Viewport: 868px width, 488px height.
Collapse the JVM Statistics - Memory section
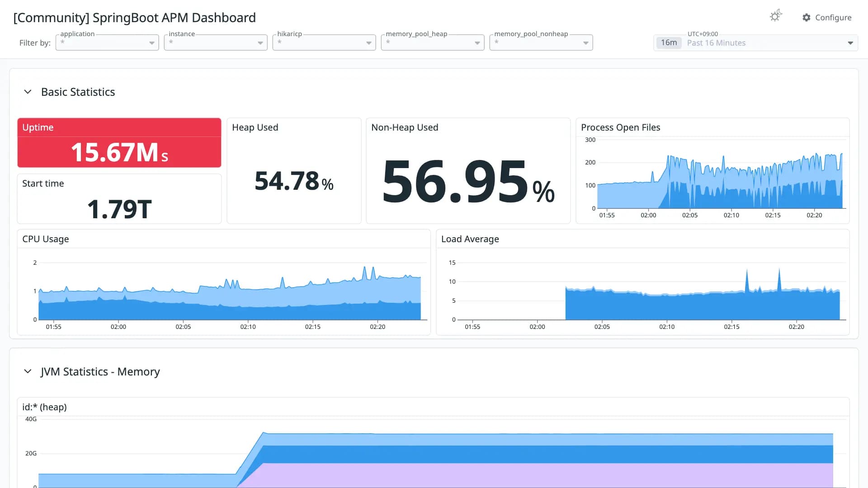pos(28,371)
